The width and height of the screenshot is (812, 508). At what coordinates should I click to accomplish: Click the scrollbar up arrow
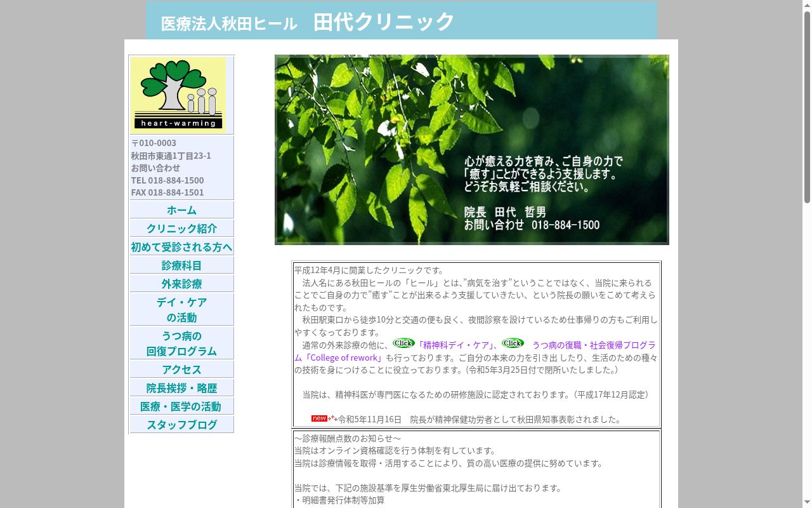tap(807, 5)
